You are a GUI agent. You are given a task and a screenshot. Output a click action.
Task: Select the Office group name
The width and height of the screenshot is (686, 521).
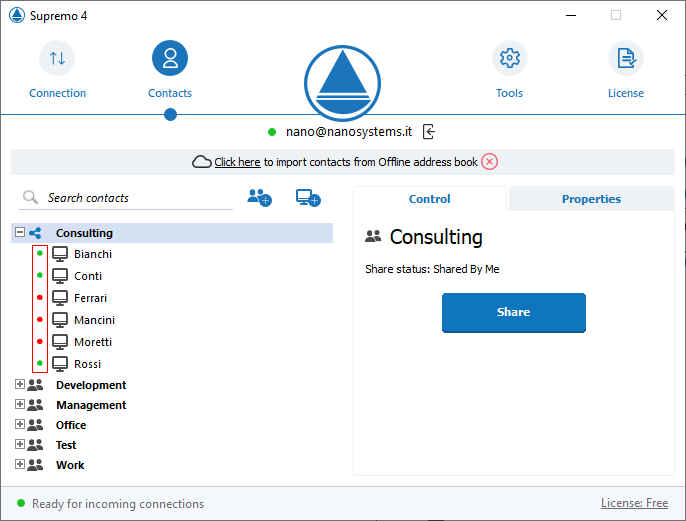pyautogui.click(x=71, y=425)
